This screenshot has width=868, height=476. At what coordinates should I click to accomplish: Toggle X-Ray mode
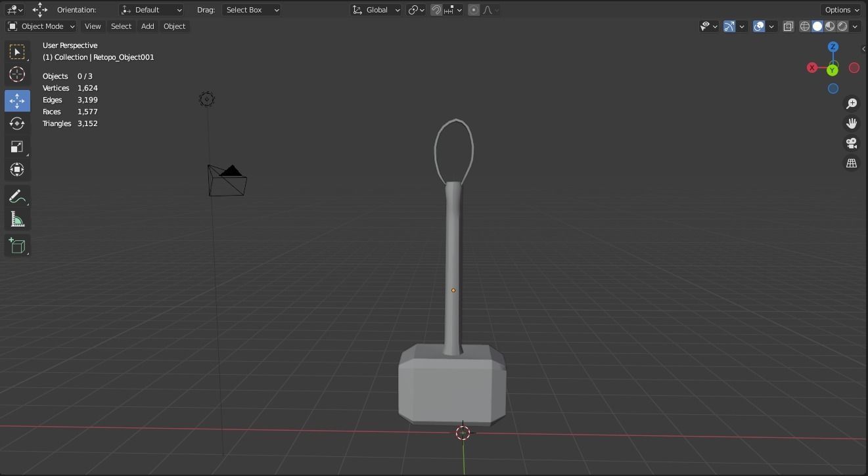(788, 26)
